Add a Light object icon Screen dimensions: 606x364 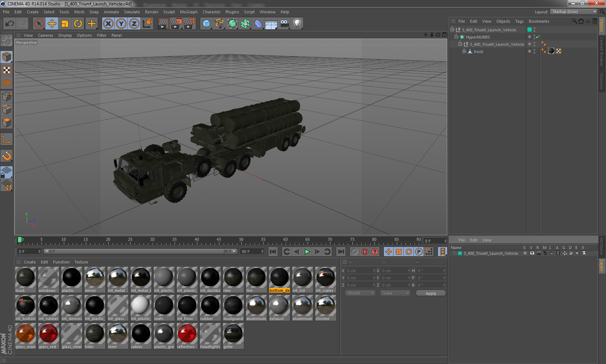tap(297, 24)
